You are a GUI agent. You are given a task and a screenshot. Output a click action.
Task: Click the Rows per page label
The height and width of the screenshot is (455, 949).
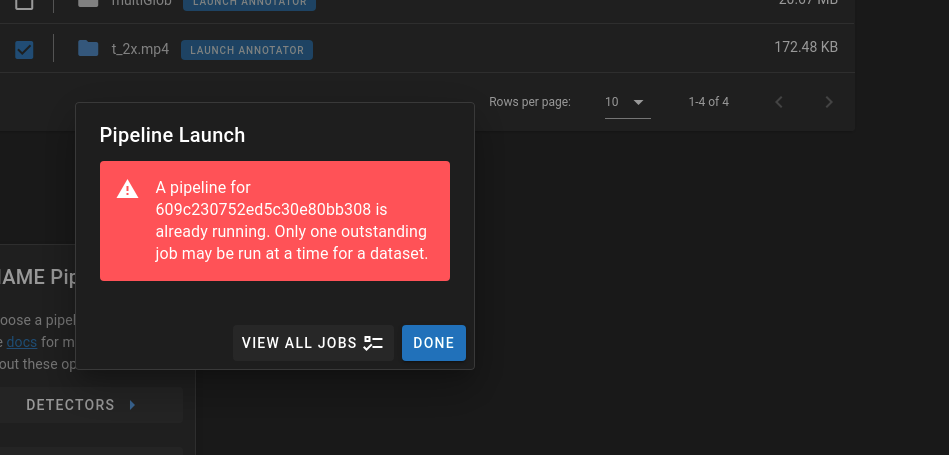[530, 102]
